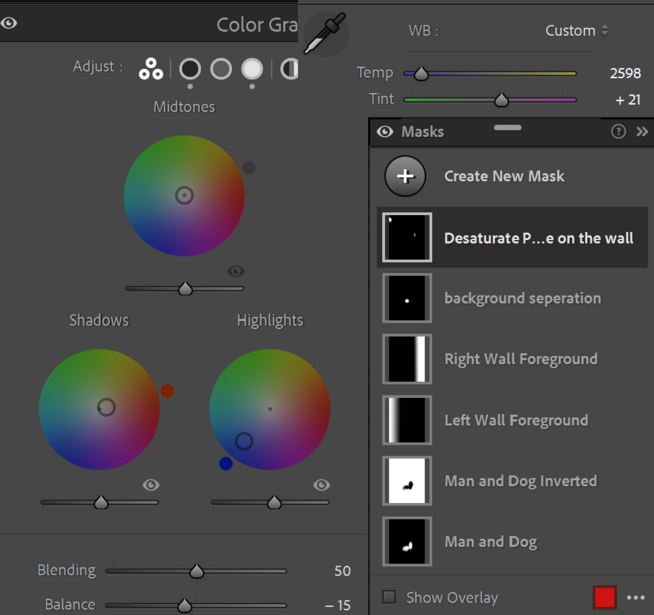Toggle Midtones wheel eye icon
Viewport: 654px width, 615px height.
click(x=236, y=271)
